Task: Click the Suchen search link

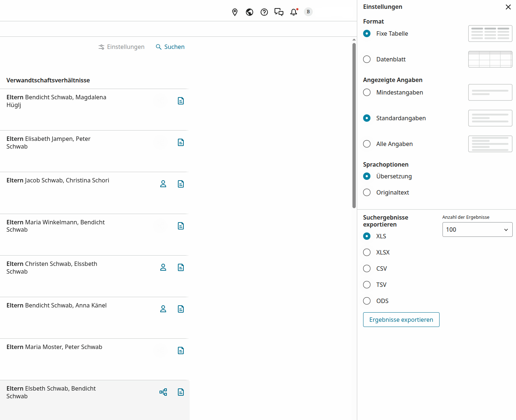Action: (x=170, y=47)
